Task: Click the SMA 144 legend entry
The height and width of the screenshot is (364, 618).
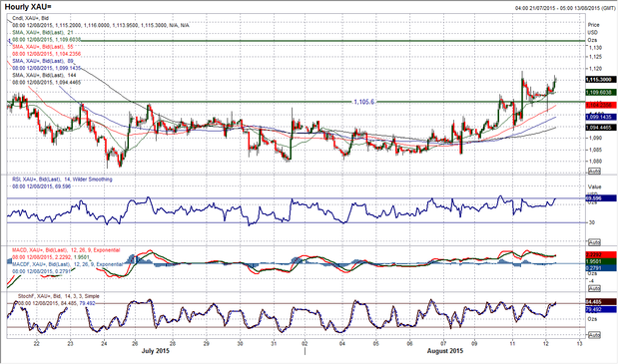Action: pos(44,75)
